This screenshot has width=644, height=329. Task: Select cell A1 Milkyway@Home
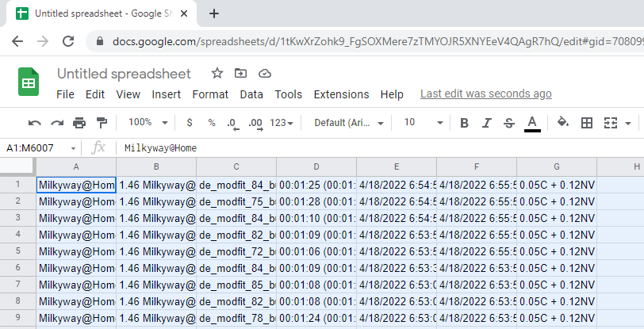click(76, 185)
